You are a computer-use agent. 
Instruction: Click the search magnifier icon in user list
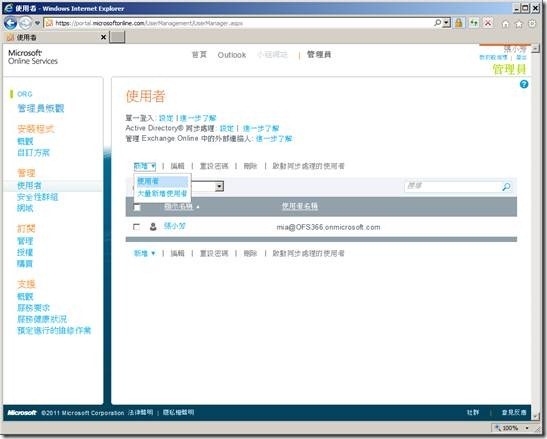[x=506, y=187]
